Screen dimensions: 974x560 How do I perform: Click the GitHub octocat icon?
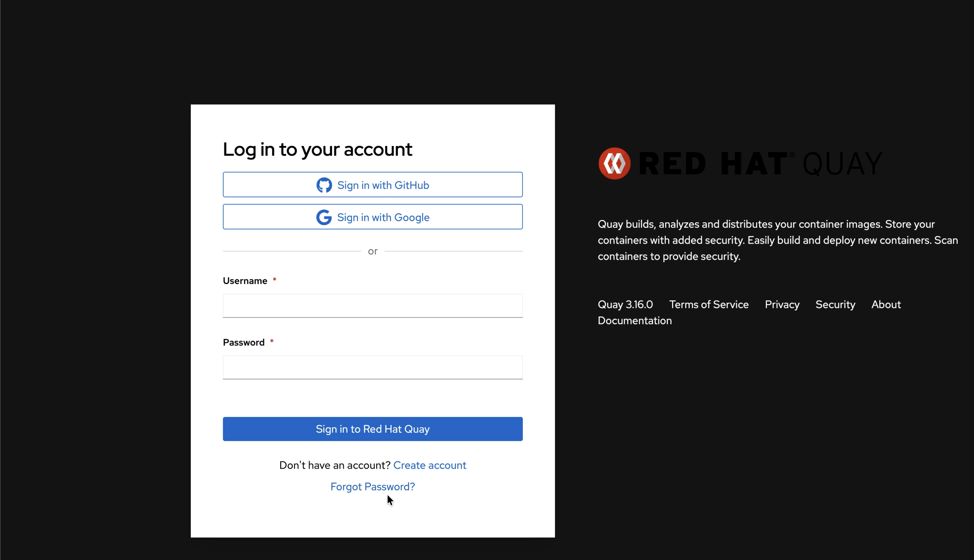[324, 185]
